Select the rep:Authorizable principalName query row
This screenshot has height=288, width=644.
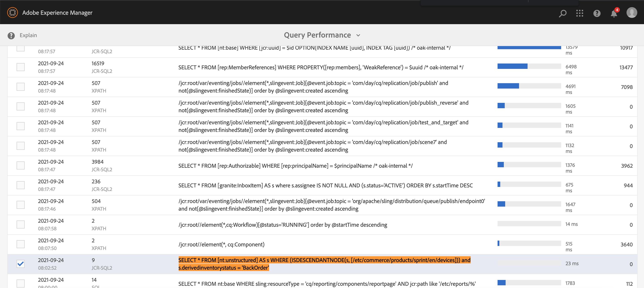tap(295, 166)
